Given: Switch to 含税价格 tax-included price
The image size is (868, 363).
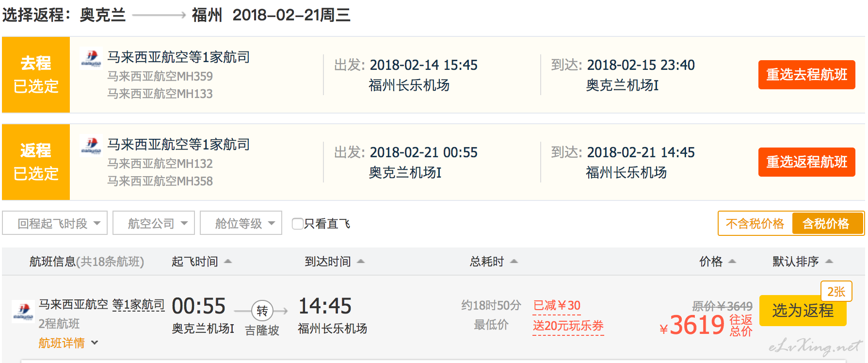Looking at the screenshot, I should pos(827,224).
